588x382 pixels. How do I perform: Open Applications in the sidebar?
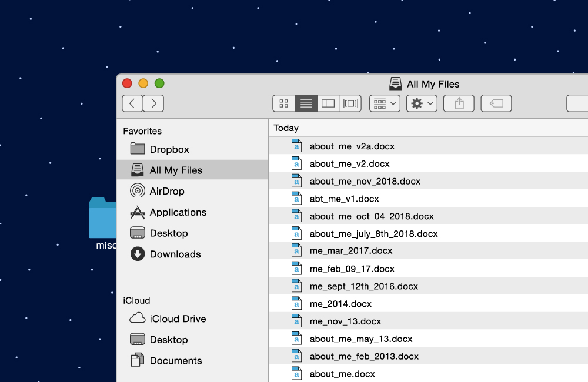192,212
